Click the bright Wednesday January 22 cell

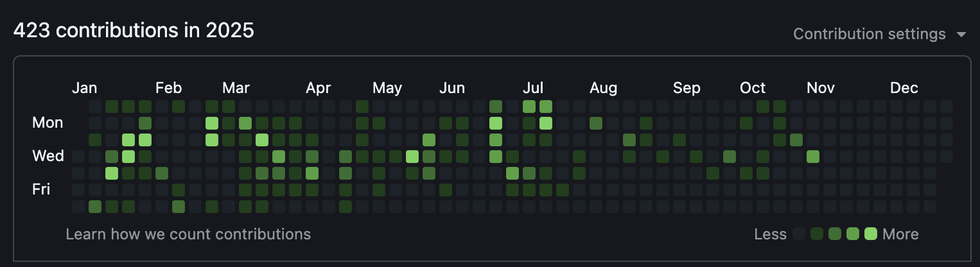(128, 156)
